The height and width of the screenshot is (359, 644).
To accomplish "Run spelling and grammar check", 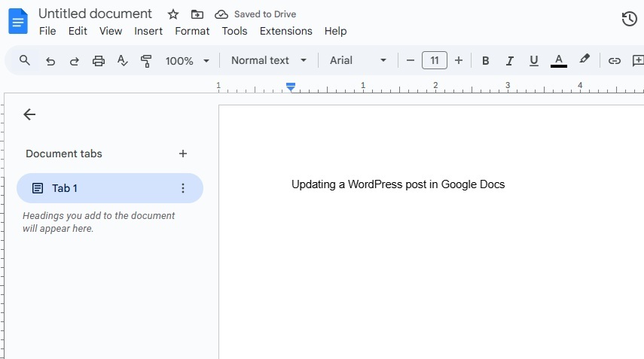I will pos(122,61).
